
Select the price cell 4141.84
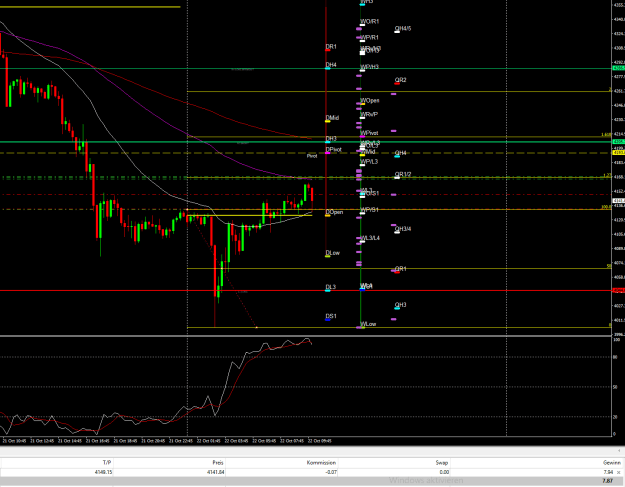pos(216,472)
